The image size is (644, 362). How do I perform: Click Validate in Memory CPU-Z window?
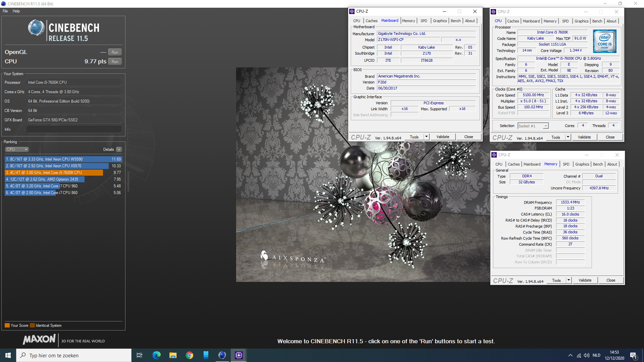[585, 280]
